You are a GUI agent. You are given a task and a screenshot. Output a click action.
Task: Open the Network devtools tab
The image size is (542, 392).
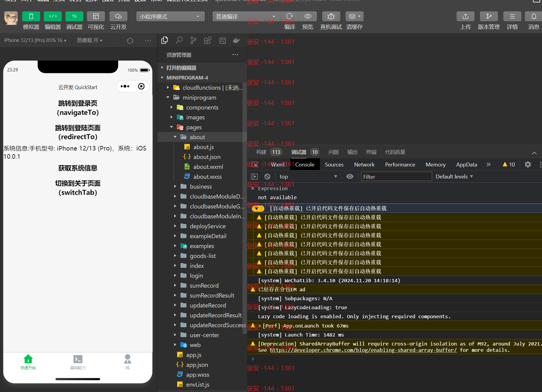click(364, 164)
